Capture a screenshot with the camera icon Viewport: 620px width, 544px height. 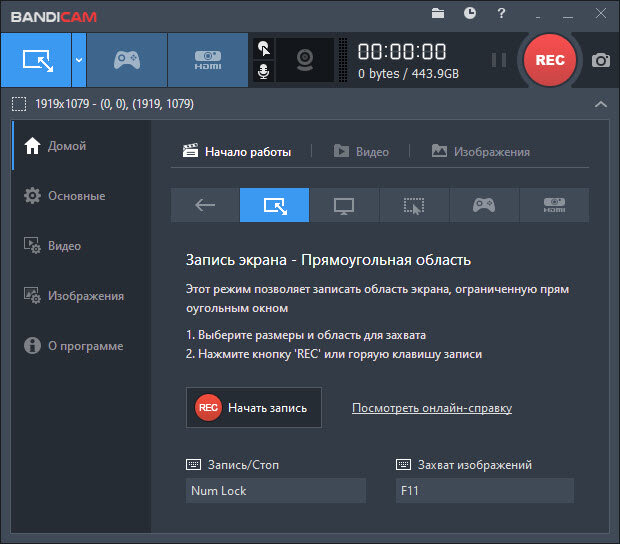tap(601, 60)
